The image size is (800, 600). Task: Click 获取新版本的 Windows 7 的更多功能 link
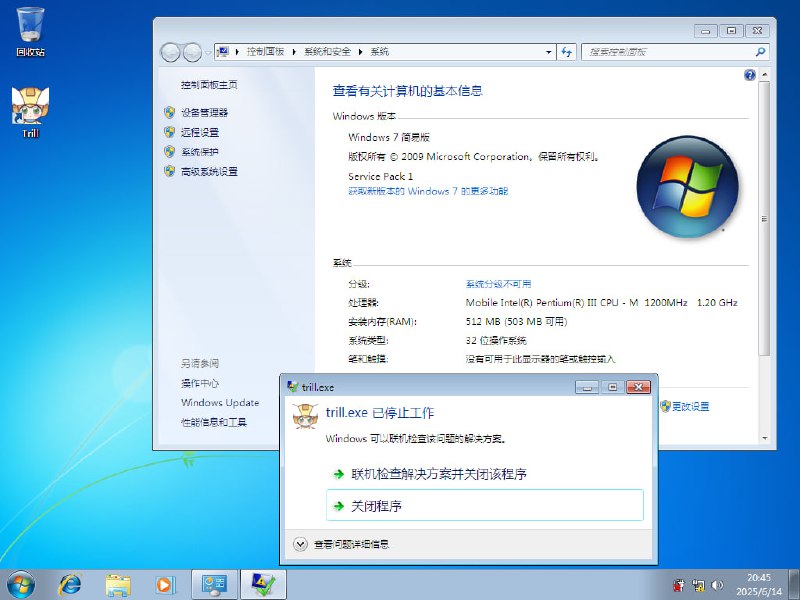(x=428, y=191)
